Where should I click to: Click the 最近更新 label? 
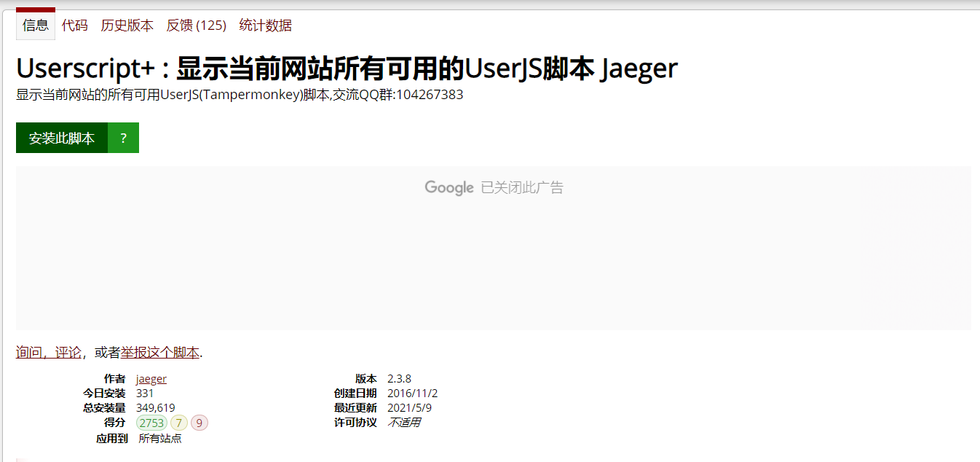pos(355,408)
